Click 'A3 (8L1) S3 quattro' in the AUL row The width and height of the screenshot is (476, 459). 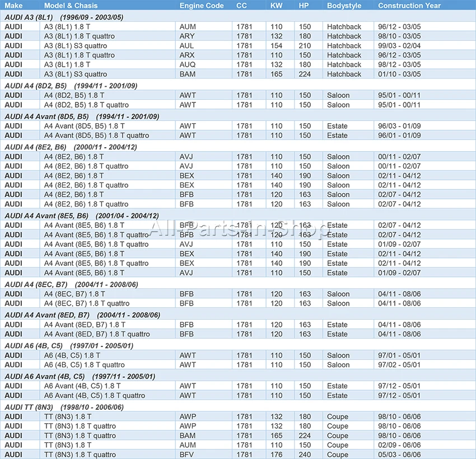pos(76,46)
